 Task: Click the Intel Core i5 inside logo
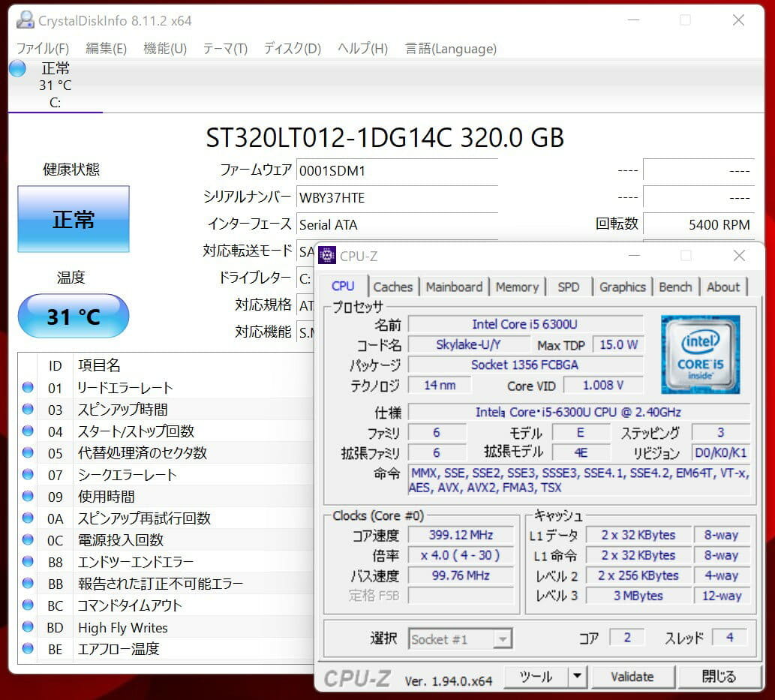(x=701, y=354)
